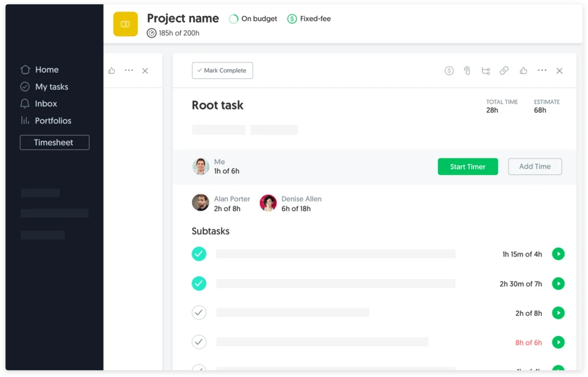Click Alan Porter's avatar
Screen dimensions: 588x377
(200, 203)
